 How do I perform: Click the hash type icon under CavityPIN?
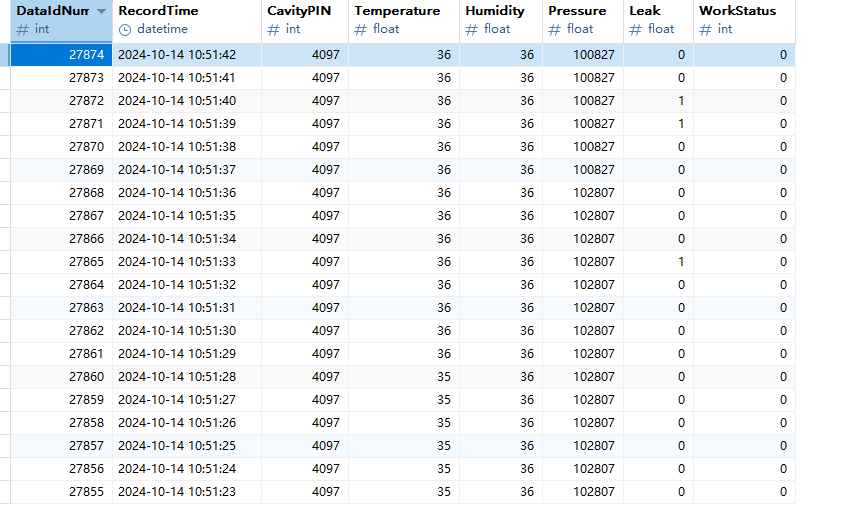tap(274, 29)
